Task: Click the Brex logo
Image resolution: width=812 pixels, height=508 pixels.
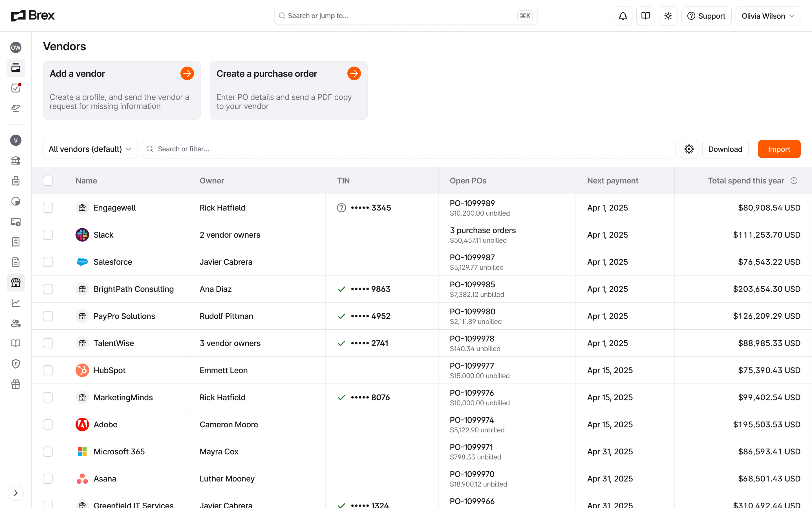Action: [32, 16]
